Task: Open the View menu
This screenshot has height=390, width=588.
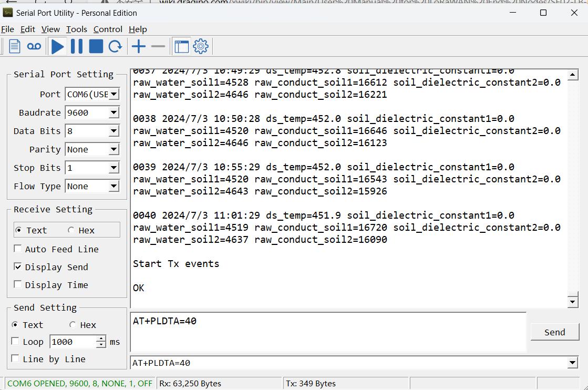Action: [50, 29]
